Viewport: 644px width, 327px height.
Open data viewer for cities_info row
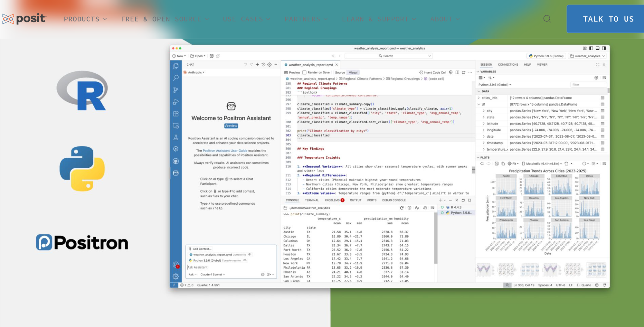coord(602,98)
